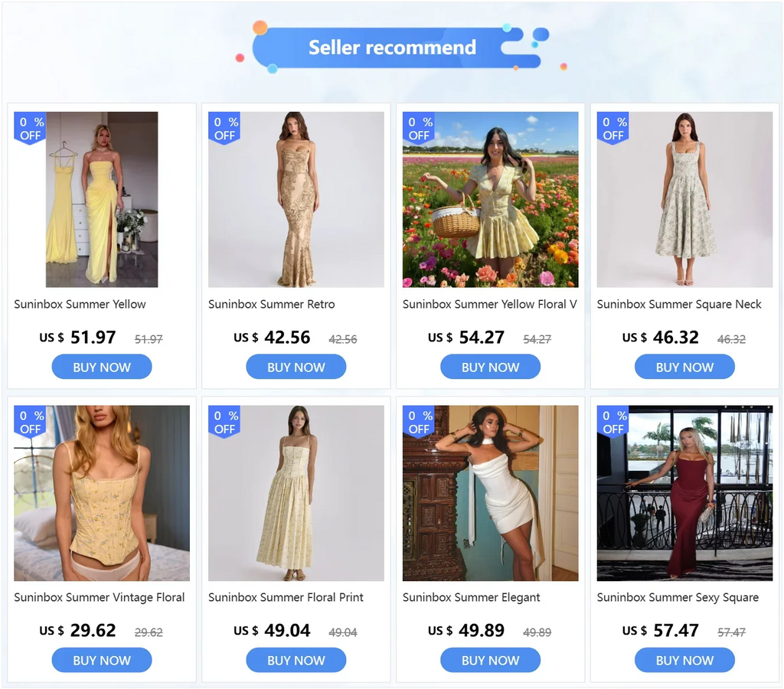Click BUY NOW for the $57.47 red dress

point(684,660)
